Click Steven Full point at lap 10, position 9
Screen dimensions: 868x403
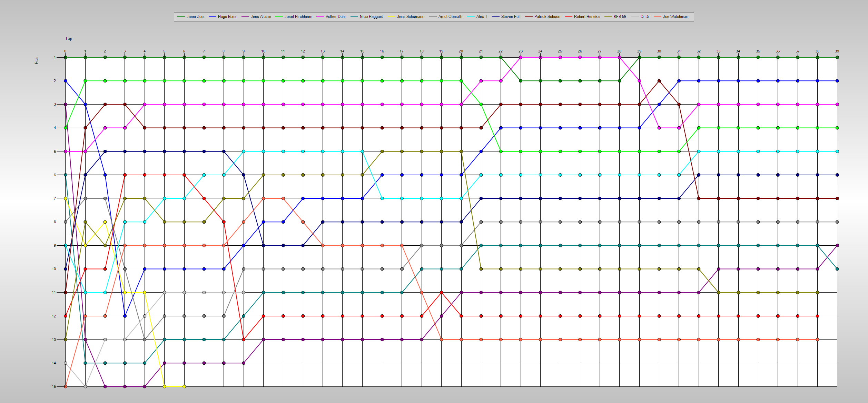coord(264,245)
